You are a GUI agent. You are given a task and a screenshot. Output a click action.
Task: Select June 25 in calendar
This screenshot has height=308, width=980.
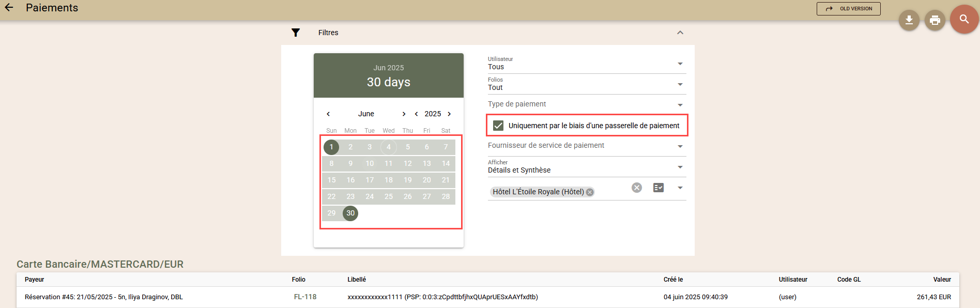tap(389, 196)
